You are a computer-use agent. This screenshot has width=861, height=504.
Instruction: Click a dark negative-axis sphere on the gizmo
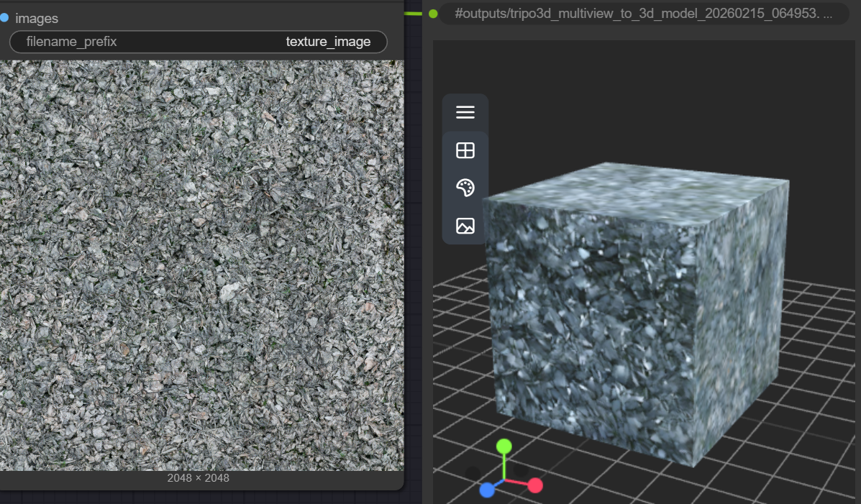pyautogui.click(x=474, y=474)
